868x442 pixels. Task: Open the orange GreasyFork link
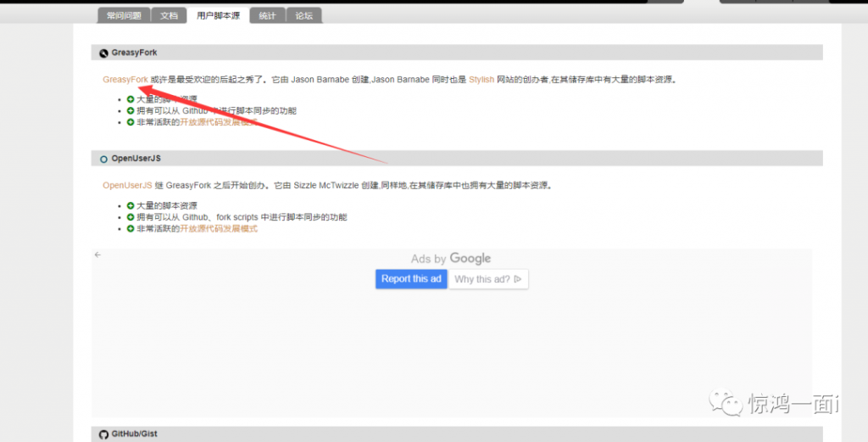tap(125, 80)
